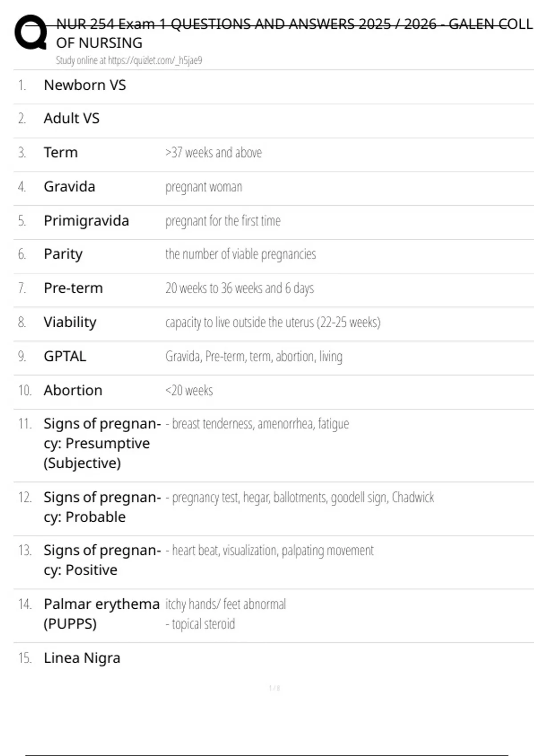Select the GPTAL definition text
Image resolution: width=534 pixels, height=756 pixels.
[254, 356]
